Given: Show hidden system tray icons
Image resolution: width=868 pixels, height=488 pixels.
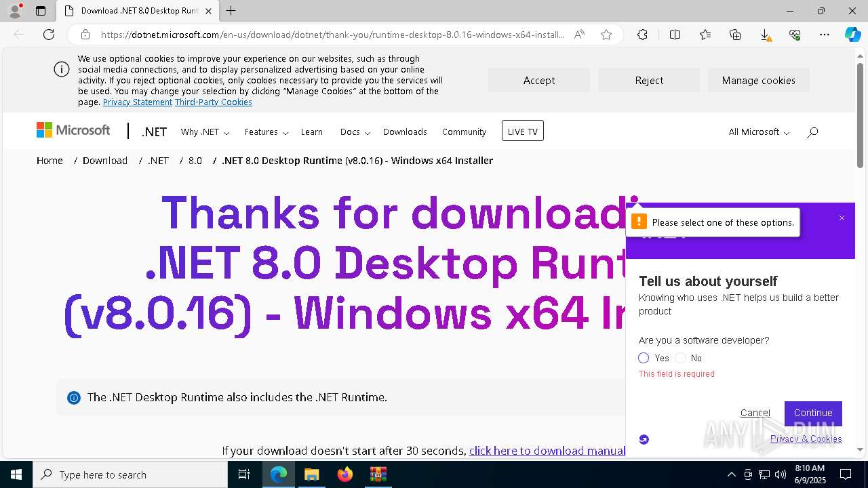Looking at the screenshot, I should tap(731, 474).
